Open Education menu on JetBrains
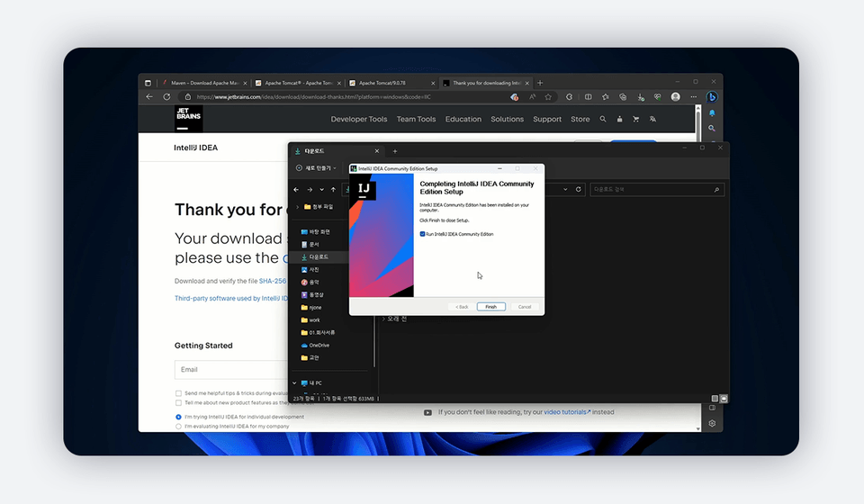Viewport: 864px width, 504px height. coord(463,119)
